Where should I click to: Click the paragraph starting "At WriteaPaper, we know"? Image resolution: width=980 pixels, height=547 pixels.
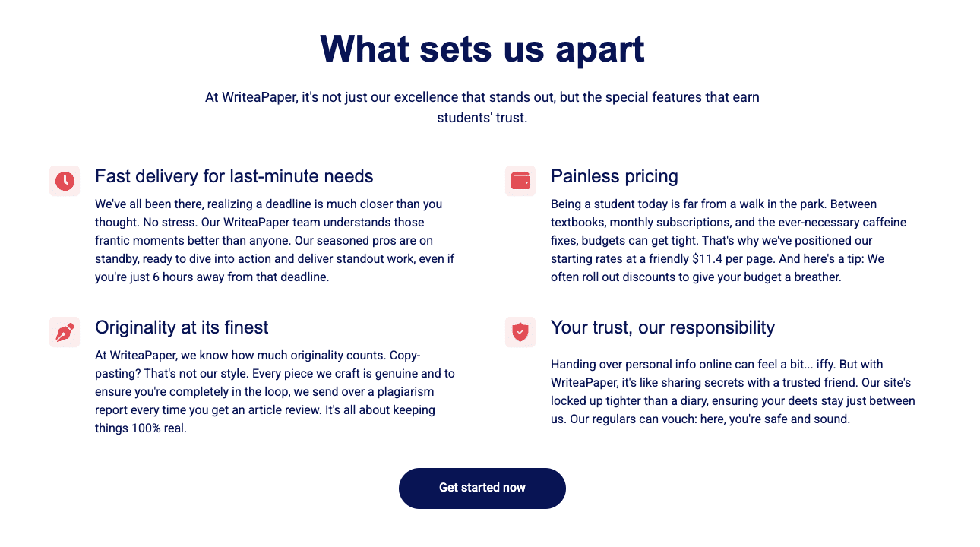click(275, 392)
